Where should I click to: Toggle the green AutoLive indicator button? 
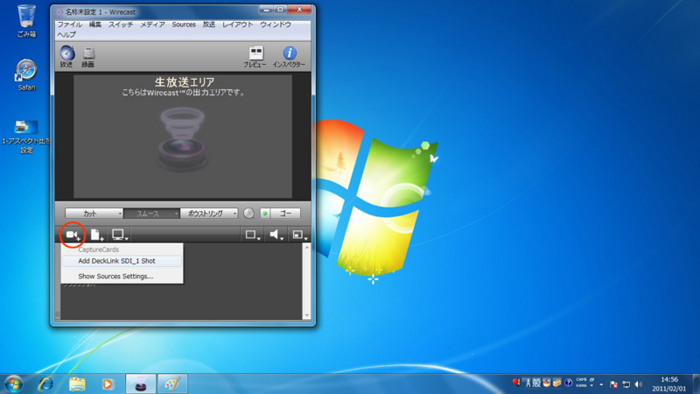[x=265, y=214]
